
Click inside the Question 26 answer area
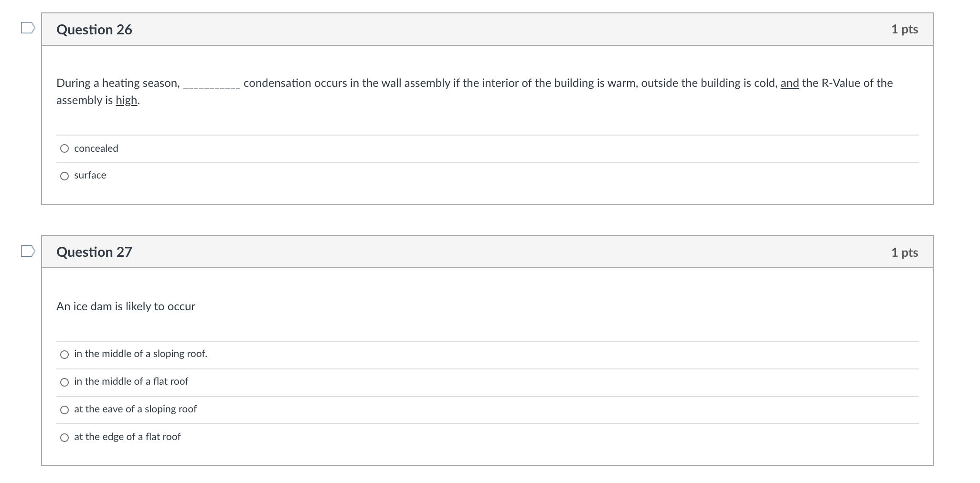pos(478,162)
